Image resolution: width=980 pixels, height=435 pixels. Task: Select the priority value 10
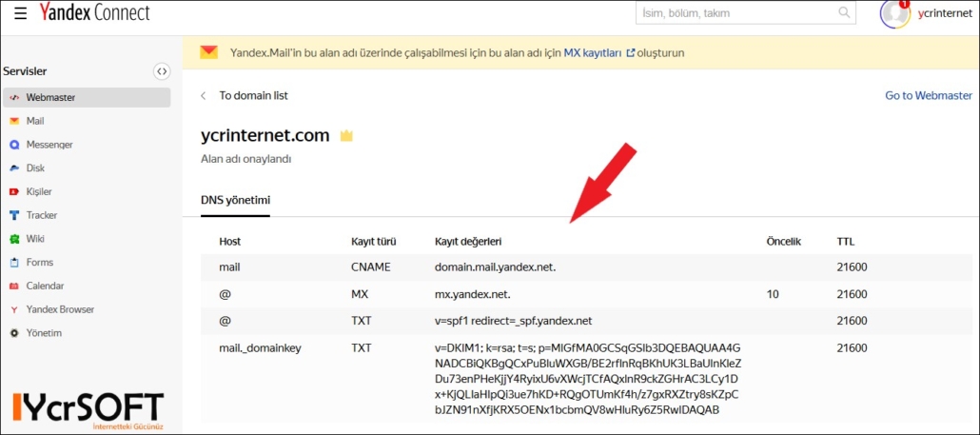(773, 294)
